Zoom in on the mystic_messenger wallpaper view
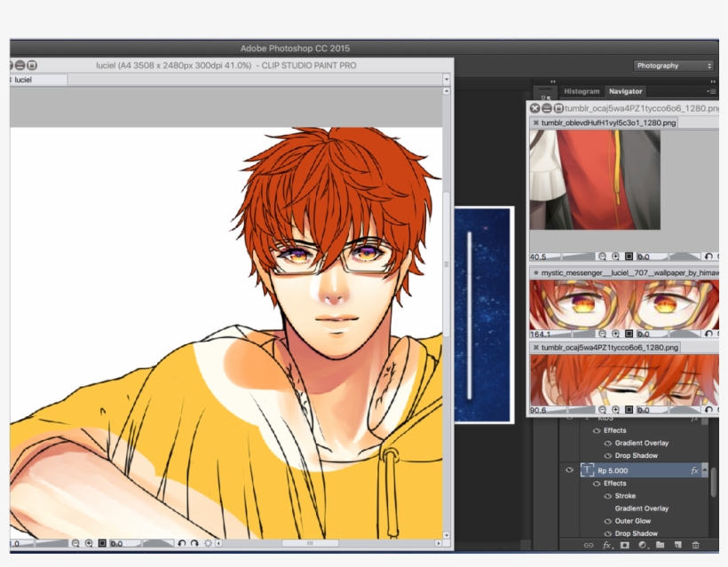728x567 pixels. point(615,334)
